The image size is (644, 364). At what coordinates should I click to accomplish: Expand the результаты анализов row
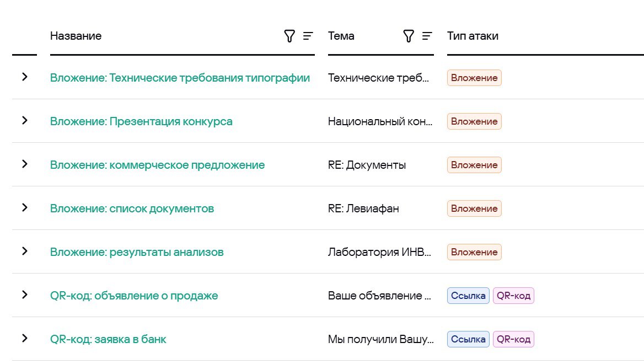24,251
